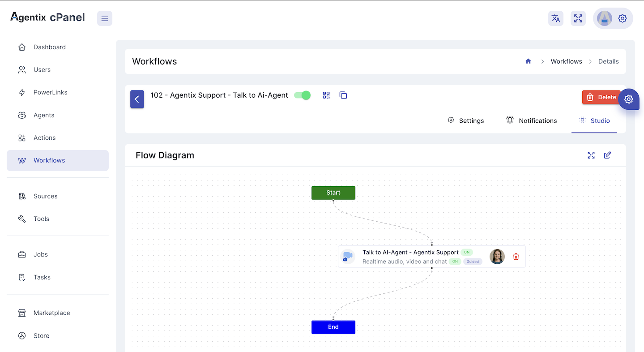The height and width of the screenshot is (352, 644).
Task: Open the edit pencil on the Flow Diagram
Action: tap(607, 155)
